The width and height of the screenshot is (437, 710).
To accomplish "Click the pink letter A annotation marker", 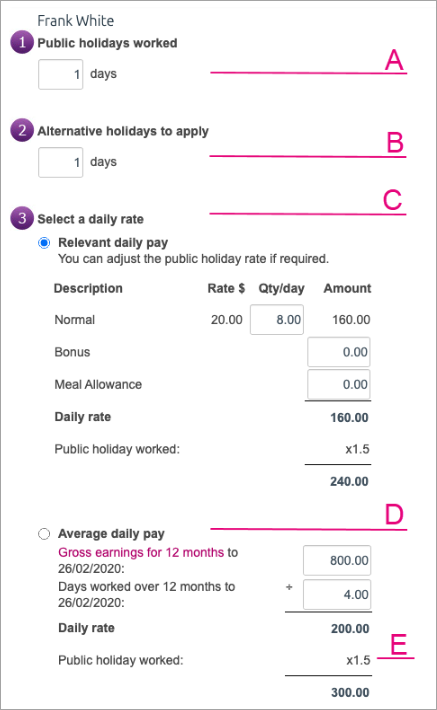I will point(394,60).
